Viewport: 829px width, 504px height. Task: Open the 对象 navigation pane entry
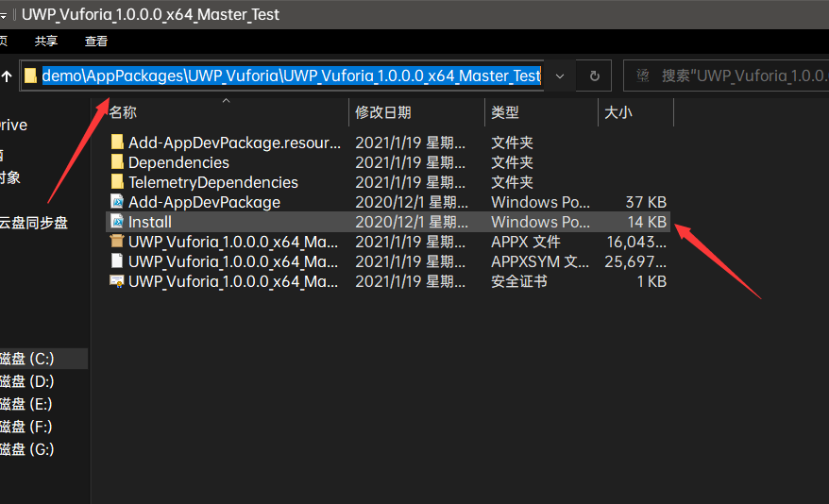point(10,177)
